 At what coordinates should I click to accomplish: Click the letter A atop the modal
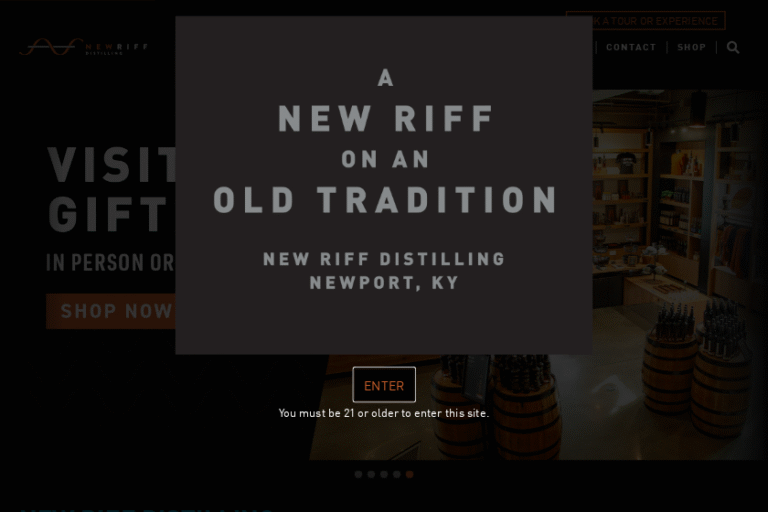click(385, 78)
